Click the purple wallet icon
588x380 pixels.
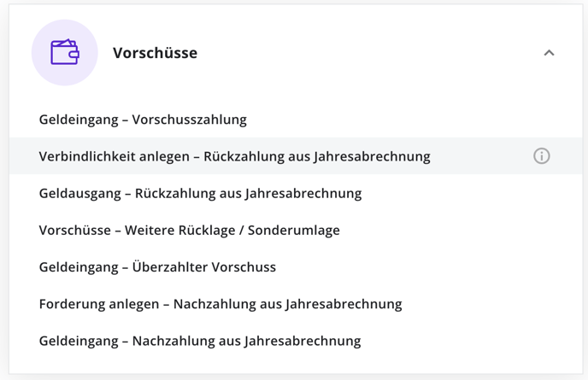pyautogui.click(x=64, y=52)
